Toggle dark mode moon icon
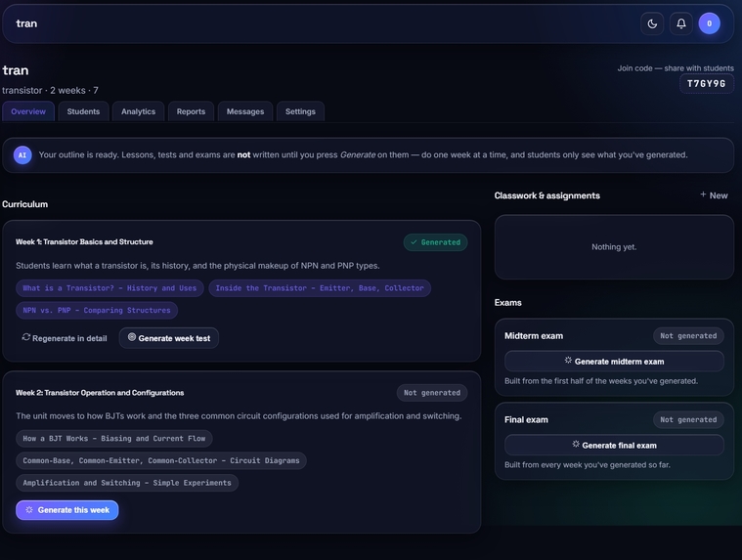The image size is (742, 560). tap(652, 23)
